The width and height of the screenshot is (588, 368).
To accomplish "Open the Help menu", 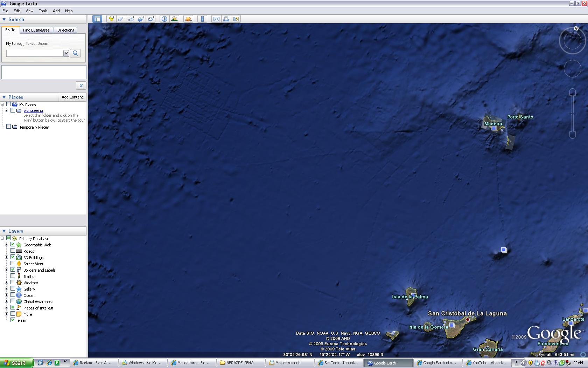I will [x=69, y=11].
